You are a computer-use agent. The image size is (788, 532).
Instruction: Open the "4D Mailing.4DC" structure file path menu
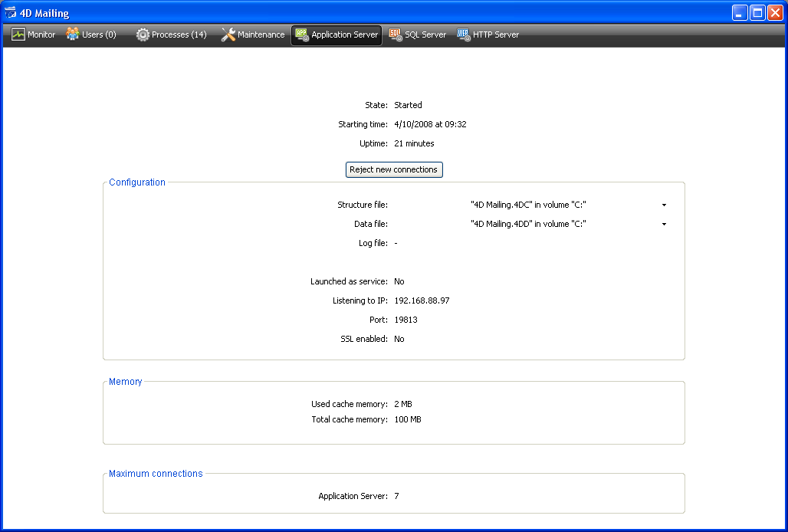pyautogui.click(x=528, y=205)
